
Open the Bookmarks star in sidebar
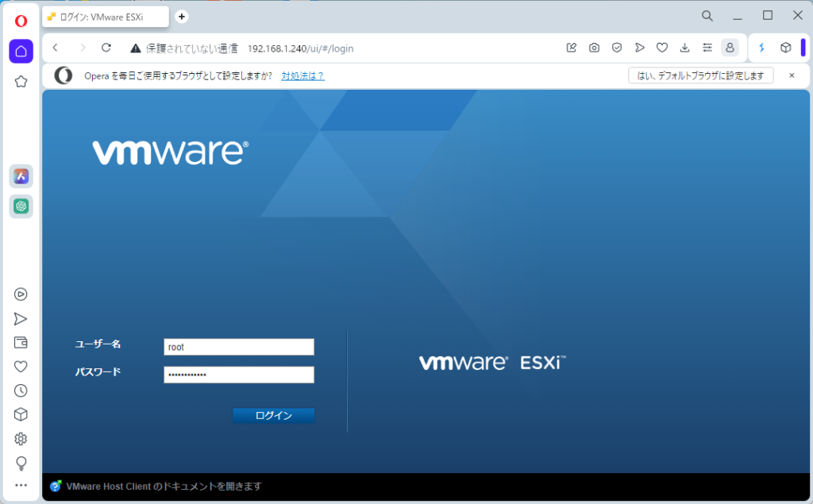point(21,82)
